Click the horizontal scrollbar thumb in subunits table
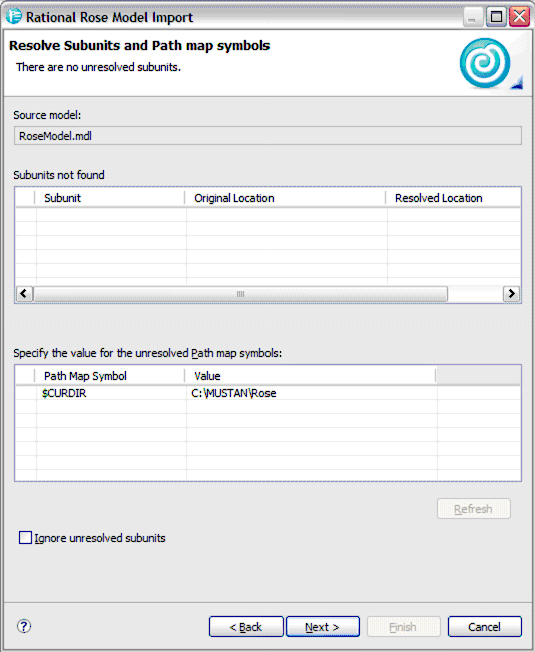The image size is (535, 652). [x=240, y=294]
